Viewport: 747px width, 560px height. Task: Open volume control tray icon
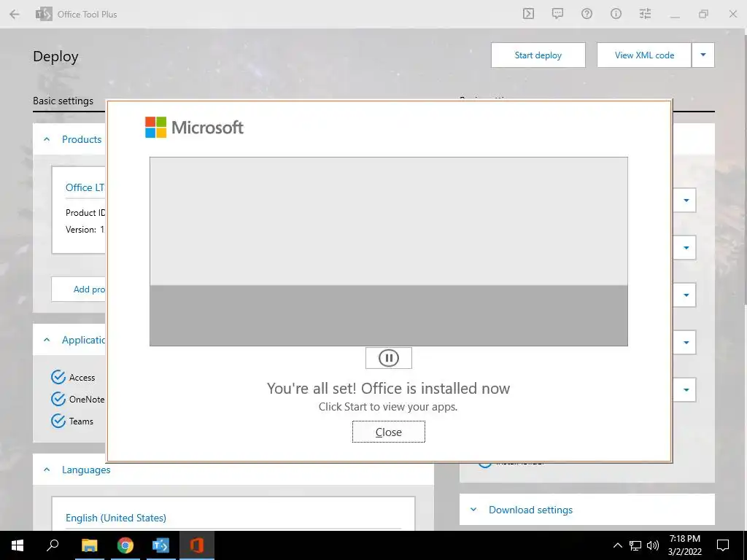[653, 545]
